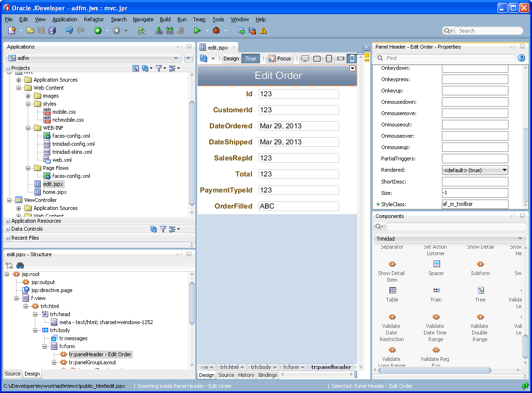The image size is (532, 393).
Task: Open the Edit Order header dropdown arrow
Action: coord(352,68)
